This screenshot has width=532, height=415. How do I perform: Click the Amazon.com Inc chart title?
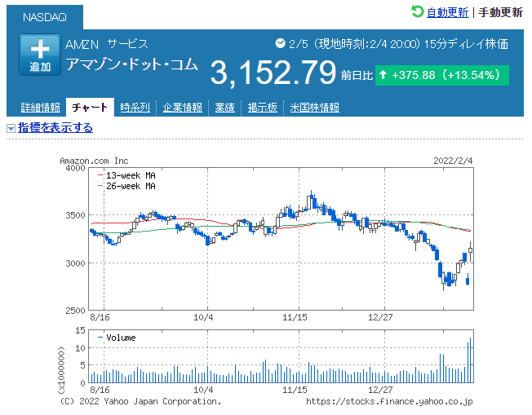pyautogui.click(x=94, y=161)
